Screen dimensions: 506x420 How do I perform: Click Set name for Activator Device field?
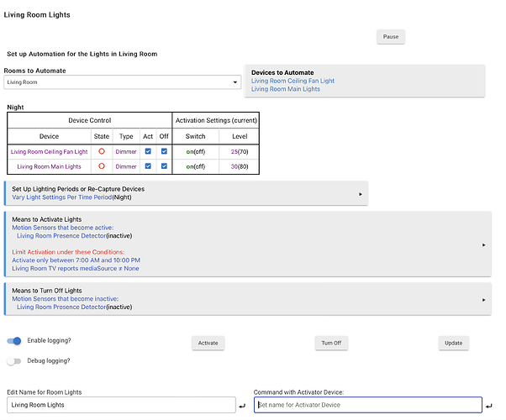coord(368,405)
